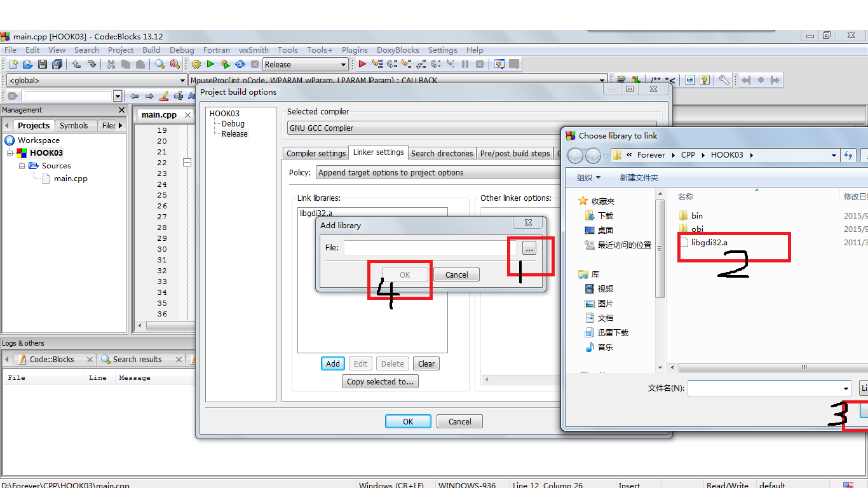The image size is (868, 488).
Task: Open the search box dropdown arrow
Action: pos(118,96)
